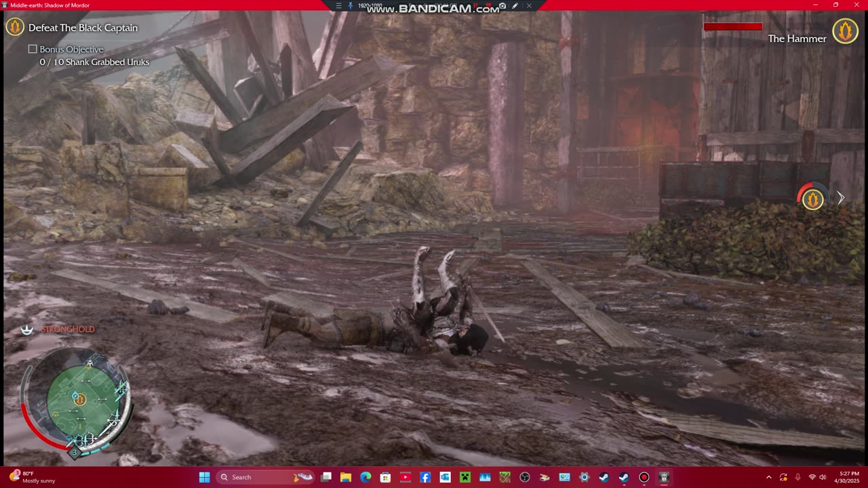Viewport: 868px width, 488px height.
Task: Switch to Bandicam red record icon on taskbar
Action: (x=644, y=477)
